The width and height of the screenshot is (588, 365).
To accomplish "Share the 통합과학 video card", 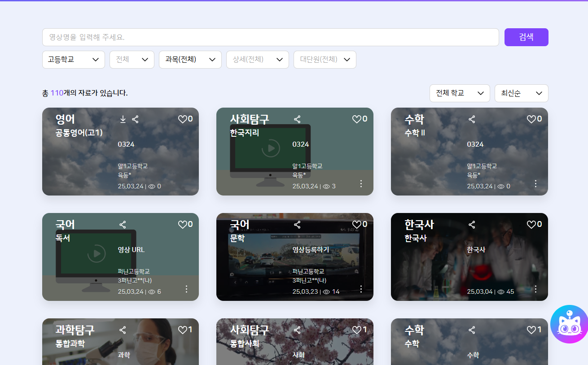I will point(123,330).
